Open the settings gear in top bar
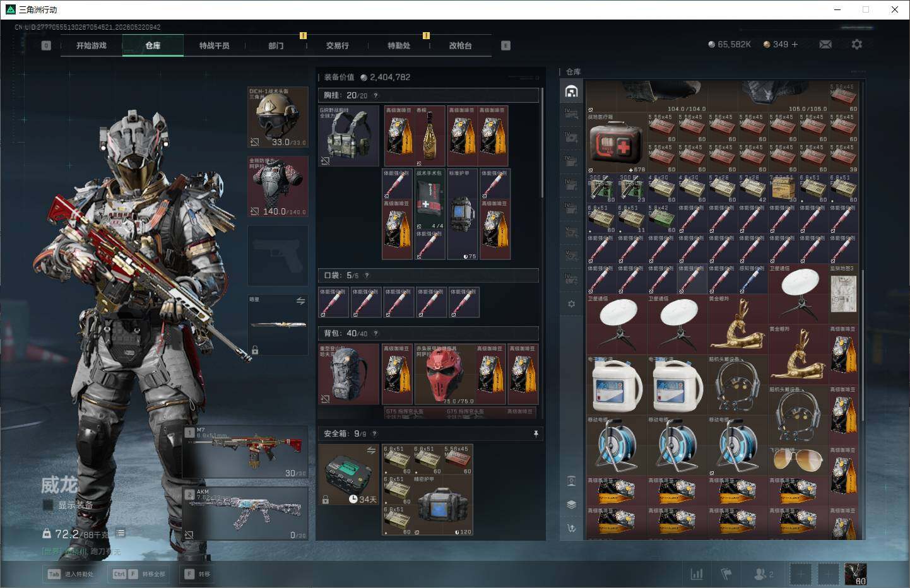Screen dimensions: 910x588 tap(856, 45)
